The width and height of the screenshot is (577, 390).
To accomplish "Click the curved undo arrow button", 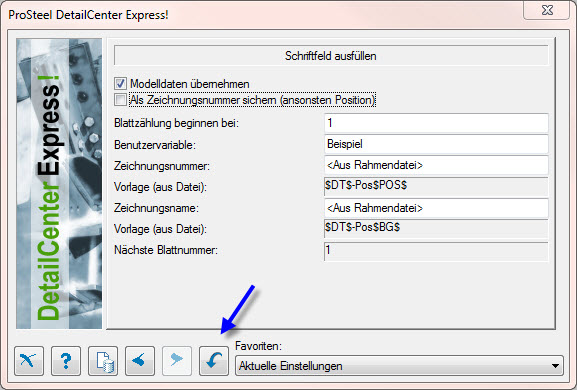I will tap(214, 361).
